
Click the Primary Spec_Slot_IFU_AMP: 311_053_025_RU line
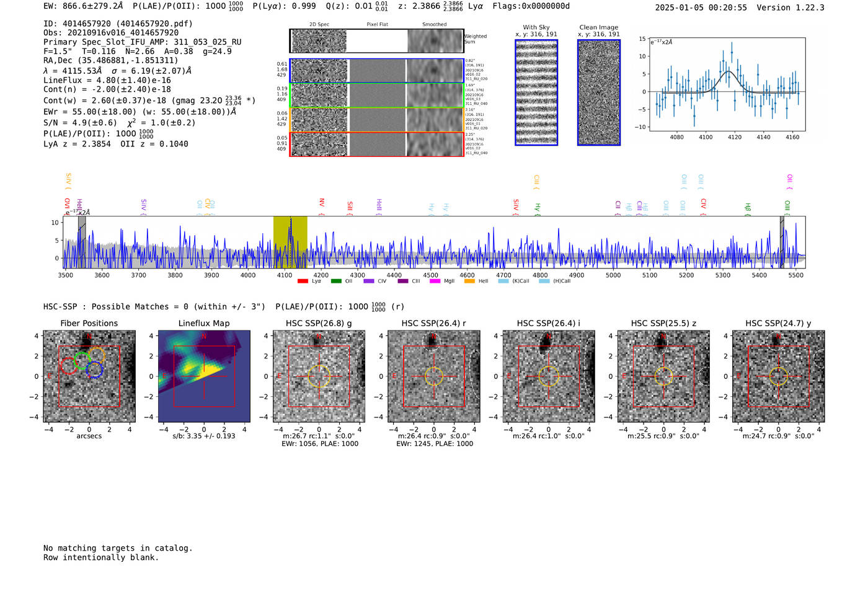[143, 42]
